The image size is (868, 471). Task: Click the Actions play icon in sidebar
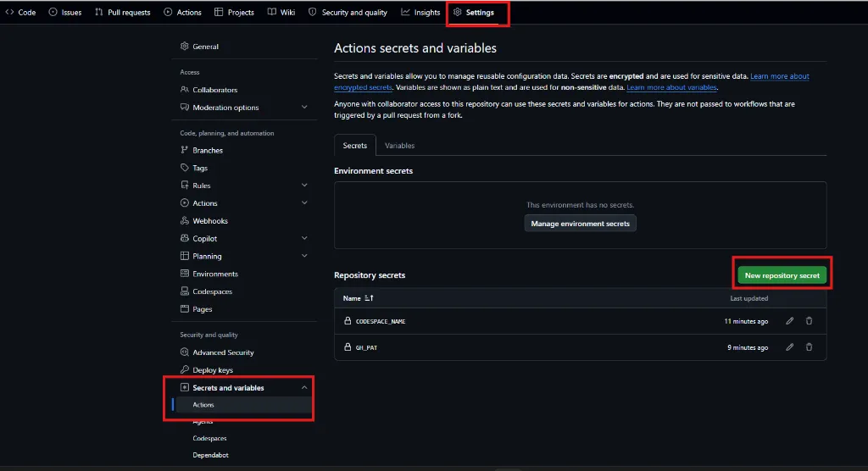(184, 203)
